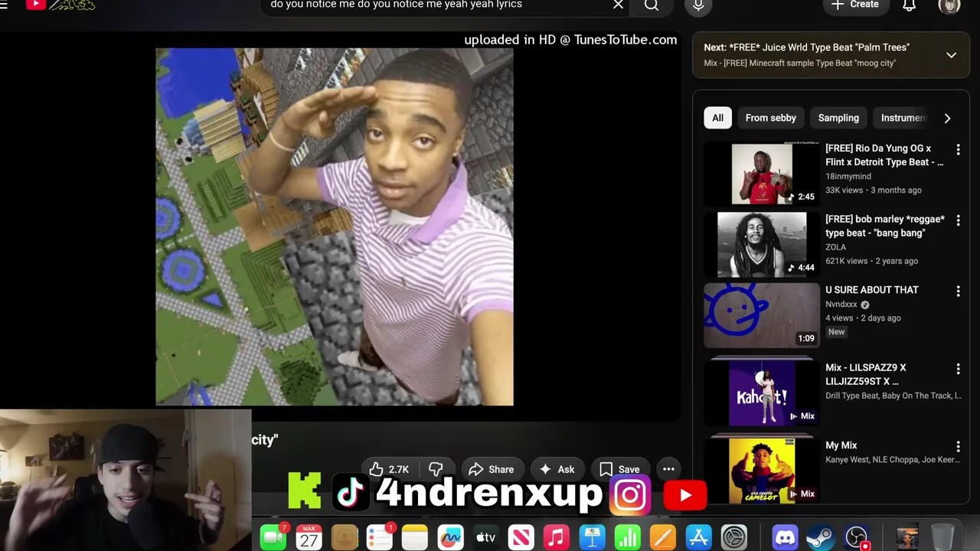
Task: Open the App Store dock icon
Action: coord(698,537)
